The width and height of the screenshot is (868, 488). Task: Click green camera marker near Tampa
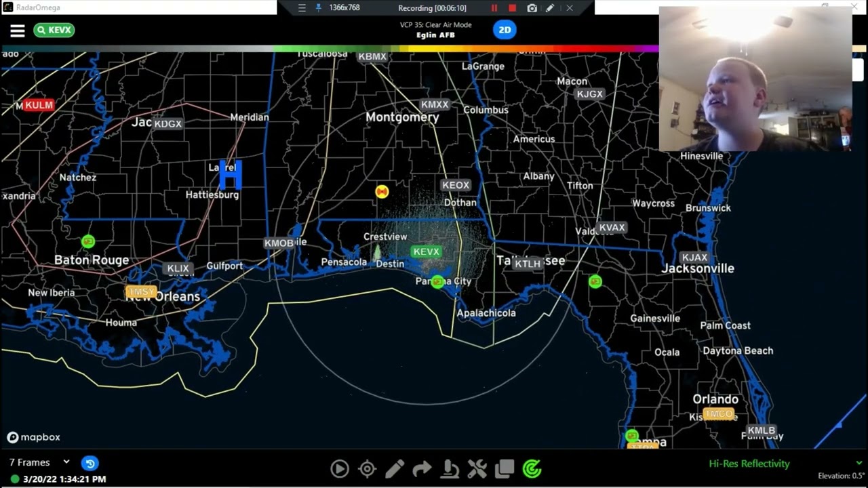632,436
